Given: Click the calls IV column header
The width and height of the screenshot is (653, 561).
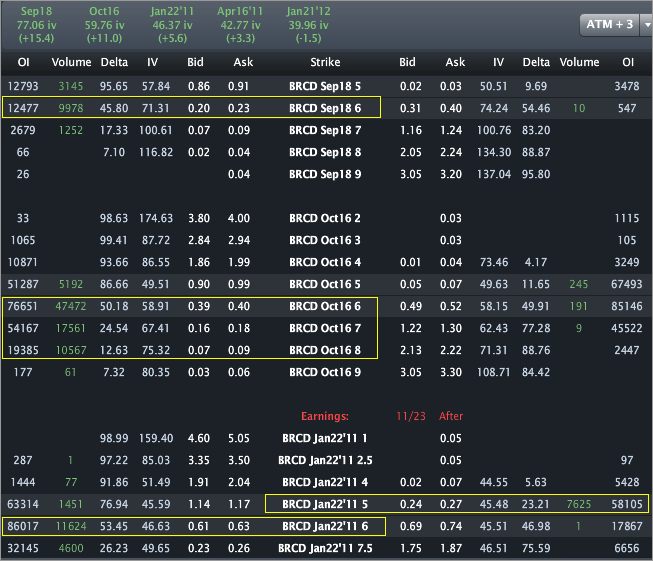Looking at the screenshot, I should click(x=152, y=62).
